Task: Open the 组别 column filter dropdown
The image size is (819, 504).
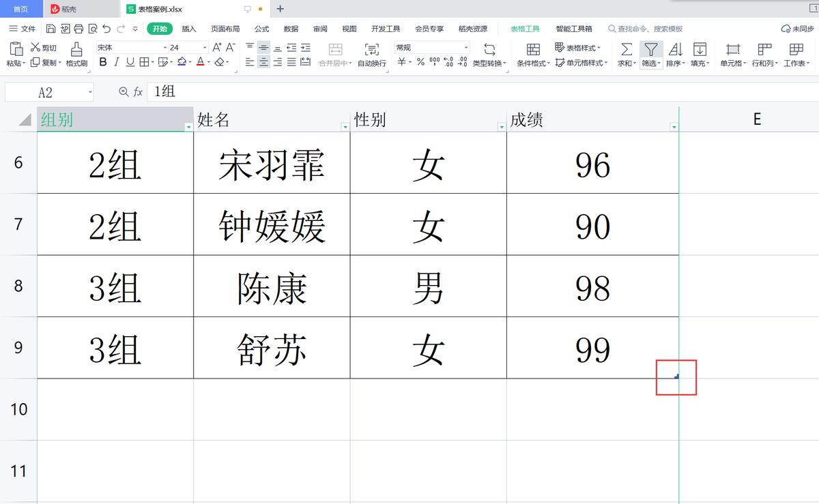Action: [x=189, y=126]
